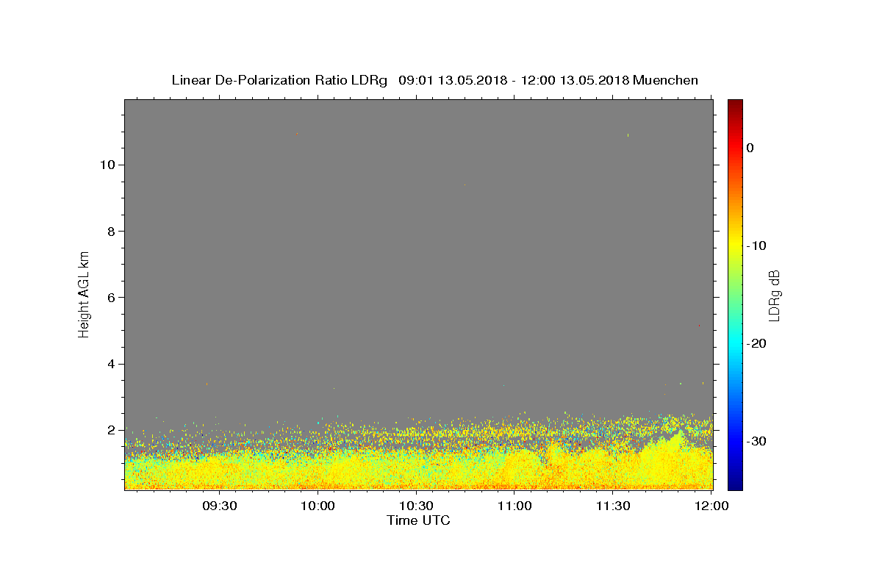
Task: Click the 10:00 time axis label
Action: click(318, 506)
